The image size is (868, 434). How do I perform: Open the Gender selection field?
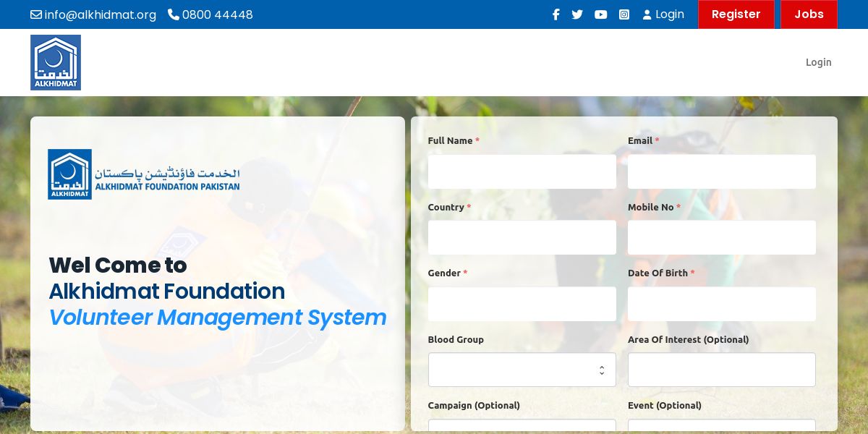522,304
